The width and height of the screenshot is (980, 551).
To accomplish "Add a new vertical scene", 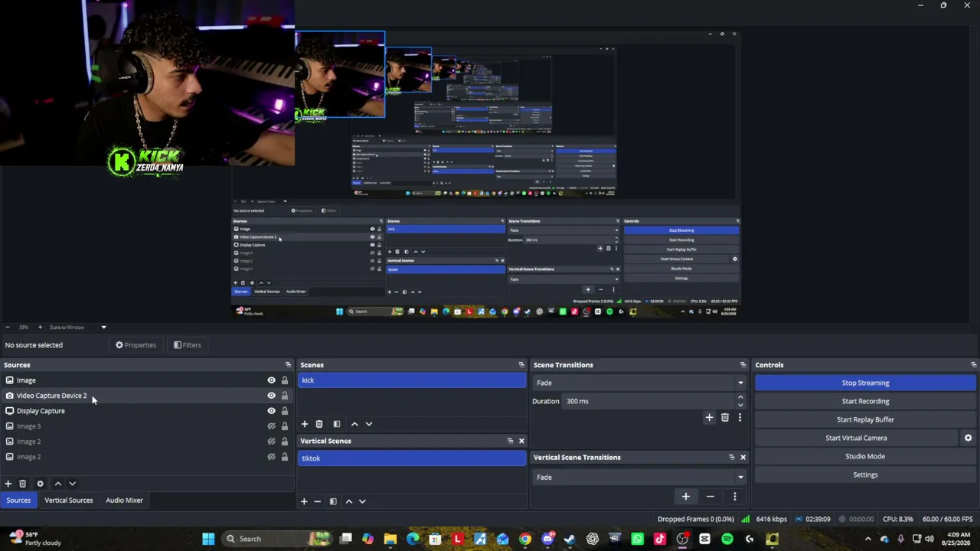I will pos(304,501).
